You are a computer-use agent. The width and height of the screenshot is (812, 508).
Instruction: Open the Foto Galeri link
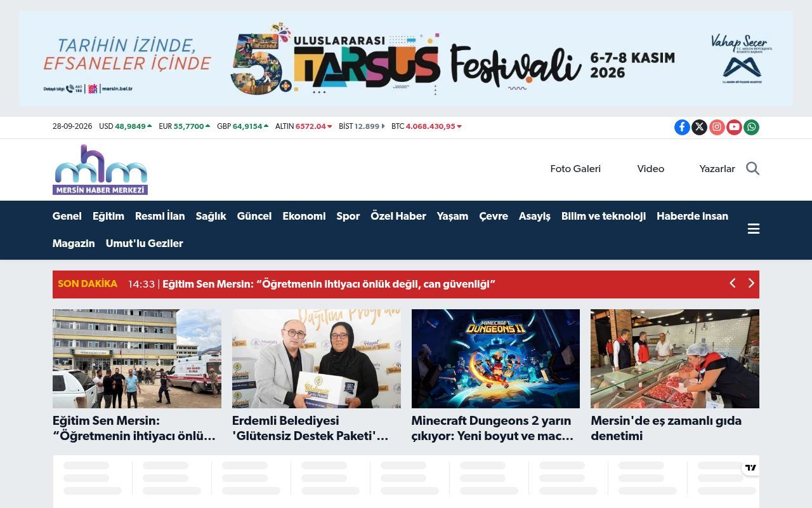pos(575,169)
